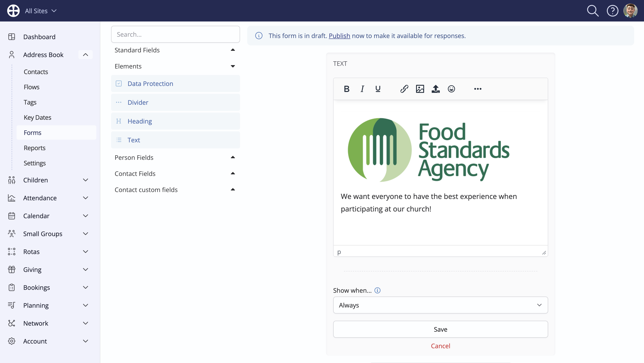Click the editor paragraph text

pos(429,203)
